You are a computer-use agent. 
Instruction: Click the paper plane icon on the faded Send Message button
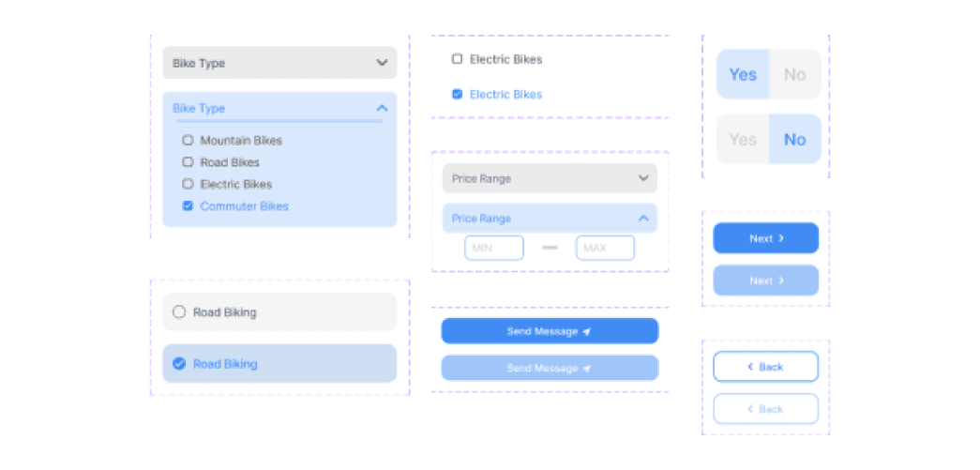click(586, 369)
